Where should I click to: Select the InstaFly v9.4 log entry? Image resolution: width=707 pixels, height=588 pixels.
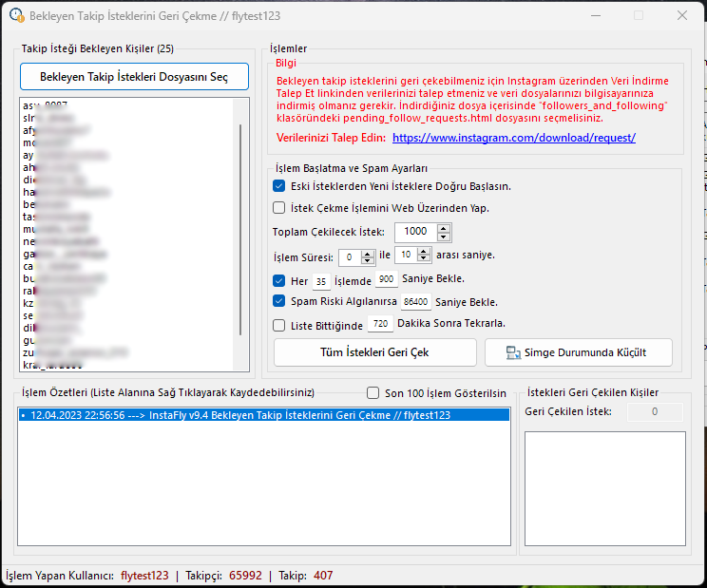[264, 415]
